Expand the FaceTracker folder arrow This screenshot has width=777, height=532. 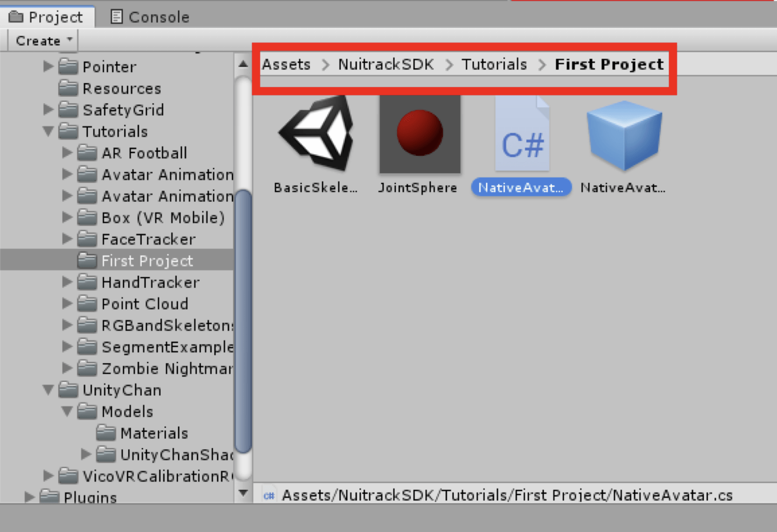point(67,239)
